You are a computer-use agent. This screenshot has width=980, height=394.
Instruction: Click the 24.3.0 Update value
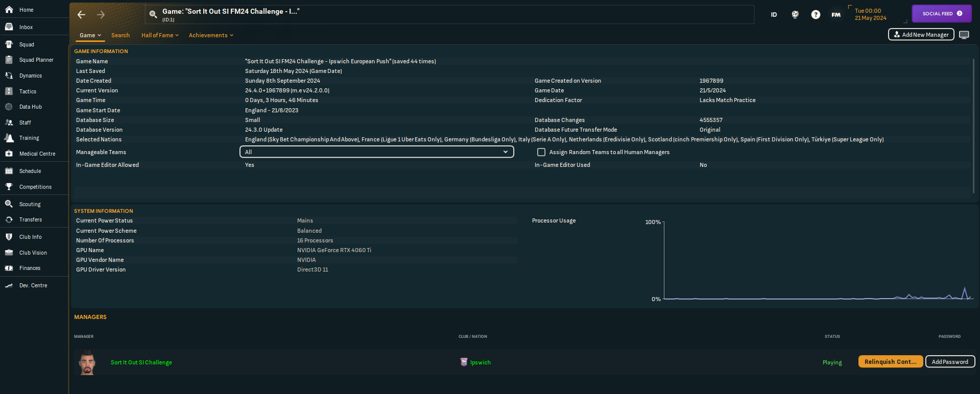coord(264,130)
